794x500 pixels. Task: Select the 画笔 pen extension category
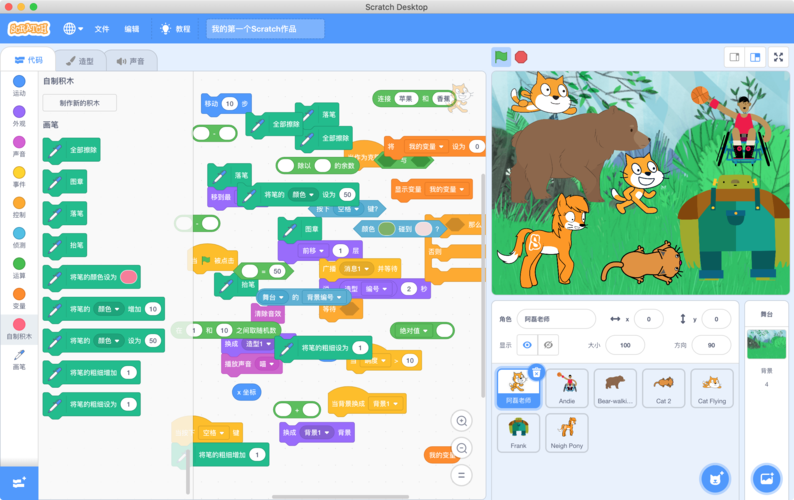19,359
